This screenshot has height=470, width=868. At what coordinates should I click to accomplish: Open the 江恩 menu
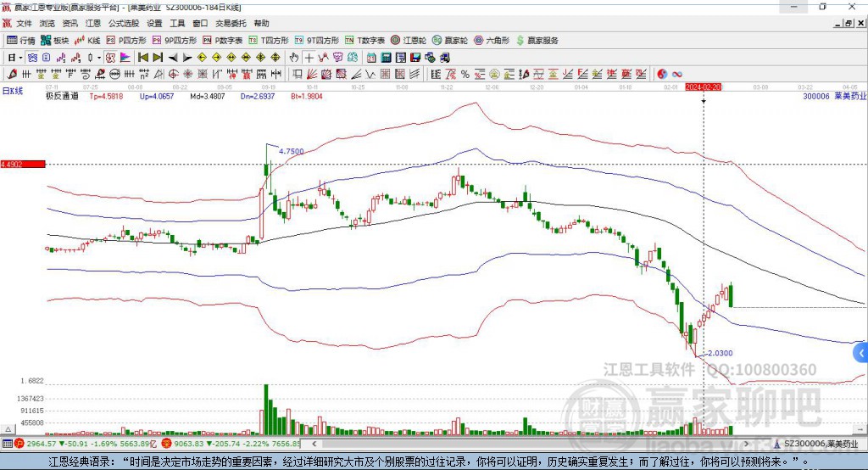pos(93,23)
